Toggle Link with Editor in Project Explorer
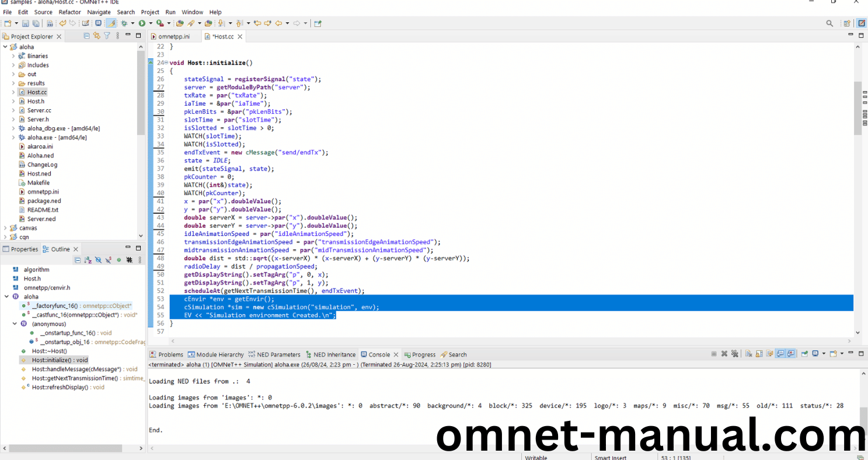The height and width of the screenshot is (460, 868). coord(97,36)
